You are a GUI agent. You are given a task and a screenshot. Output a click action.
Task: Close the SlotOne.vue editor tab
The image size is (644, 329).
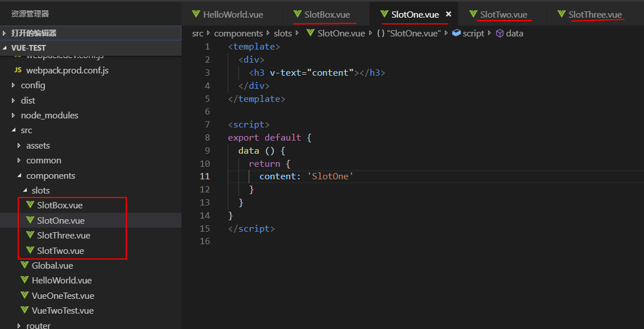point(448,14)
